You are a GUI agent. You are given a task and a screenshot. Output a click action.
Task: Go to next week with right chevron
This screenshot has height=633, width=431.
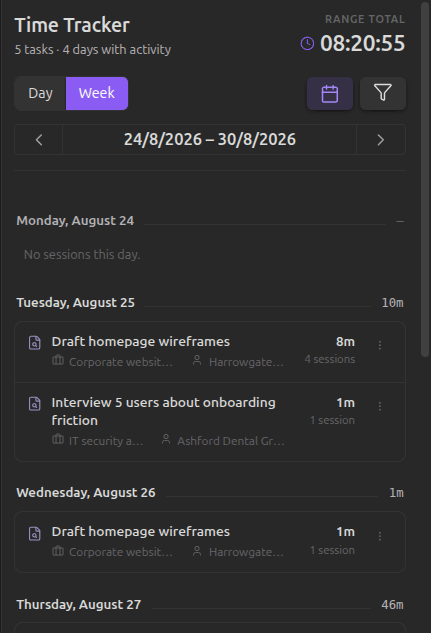381,140
